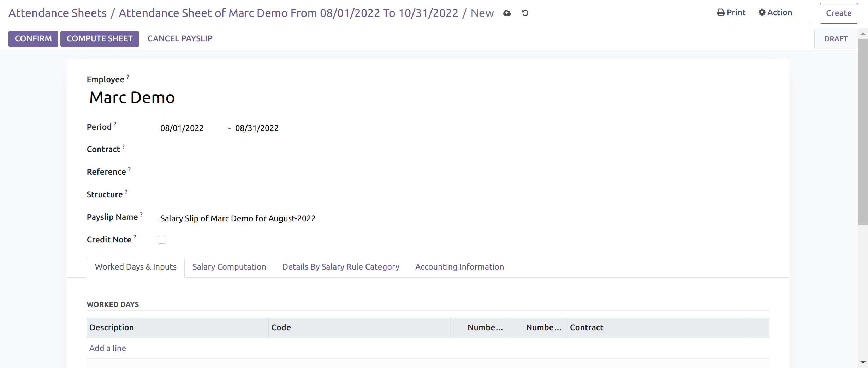Open the Structure dropdown field

pyautogui.click(x=283, y=195)
